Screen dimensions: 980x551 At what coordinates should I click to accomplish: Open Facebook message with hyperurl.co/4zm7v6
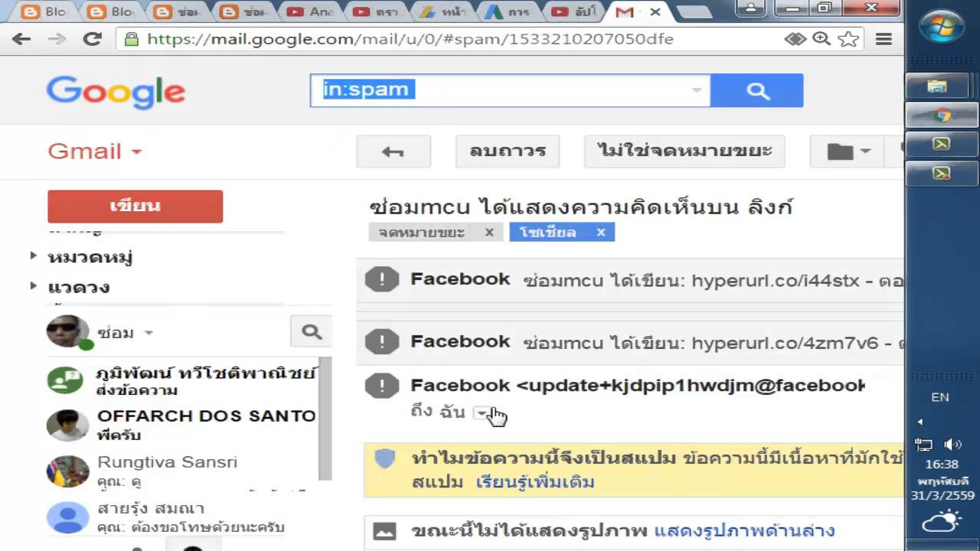pos(631,342)
